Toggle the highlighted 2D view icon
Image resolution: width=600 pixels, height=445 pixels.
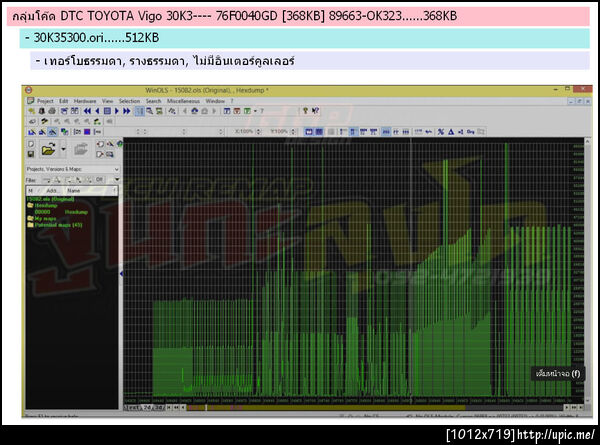(52, 132)
